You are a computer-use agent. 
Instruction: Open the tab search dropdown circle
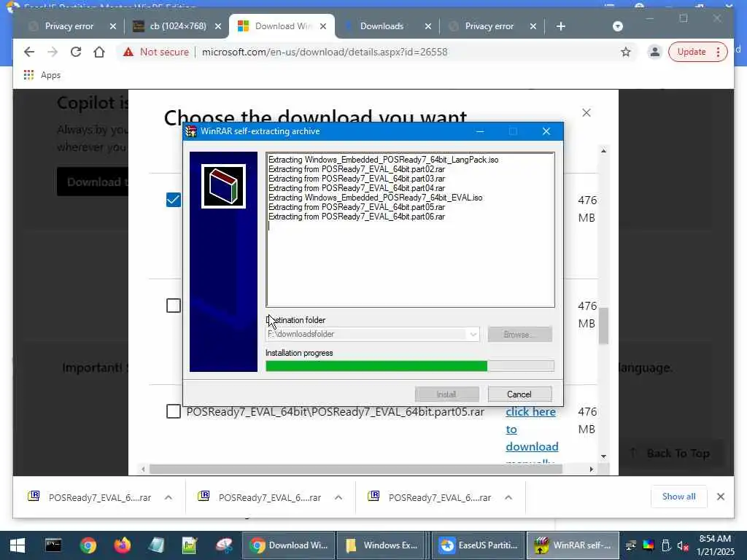point(617,26)
